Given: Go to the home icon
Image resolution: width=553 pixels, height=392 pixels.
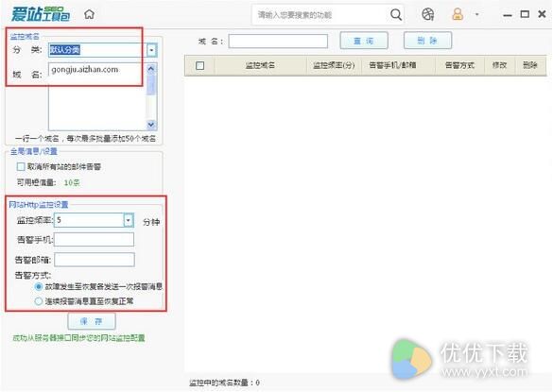Looking at the screenshot, I should (89, 14).
